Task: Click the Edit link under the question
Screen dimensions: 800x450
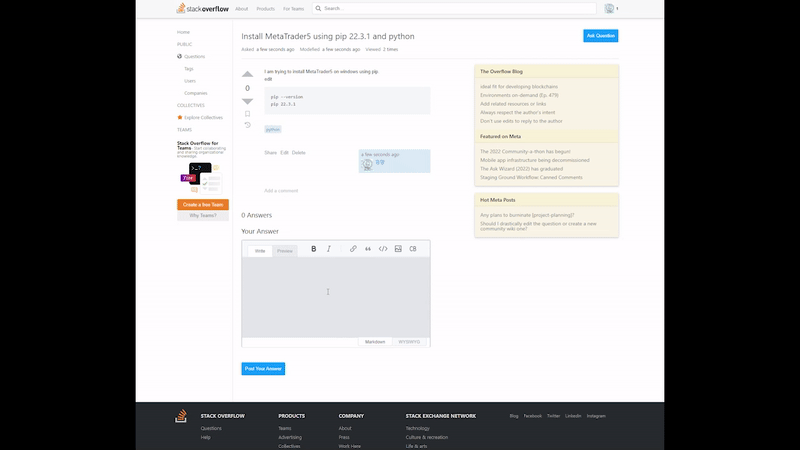Action: pos(284,153)
